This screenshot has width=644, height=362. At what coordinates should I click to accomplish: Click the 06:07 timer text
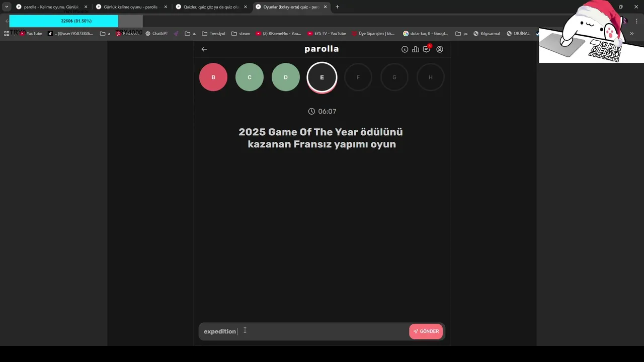(x=327, y=111)
